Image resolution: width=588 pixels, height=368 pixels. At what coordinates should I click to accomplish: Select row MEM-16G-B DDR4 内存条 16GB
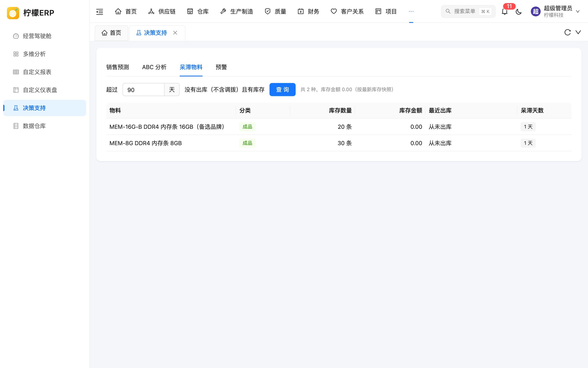(339, 127)
